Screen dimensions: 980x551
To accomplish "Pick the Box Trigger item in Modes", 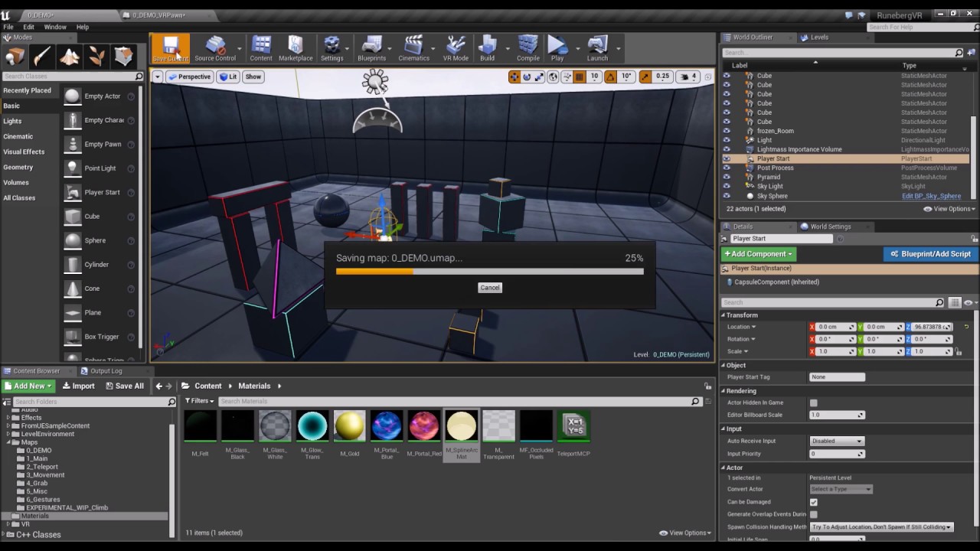I will tap(100, 337).
